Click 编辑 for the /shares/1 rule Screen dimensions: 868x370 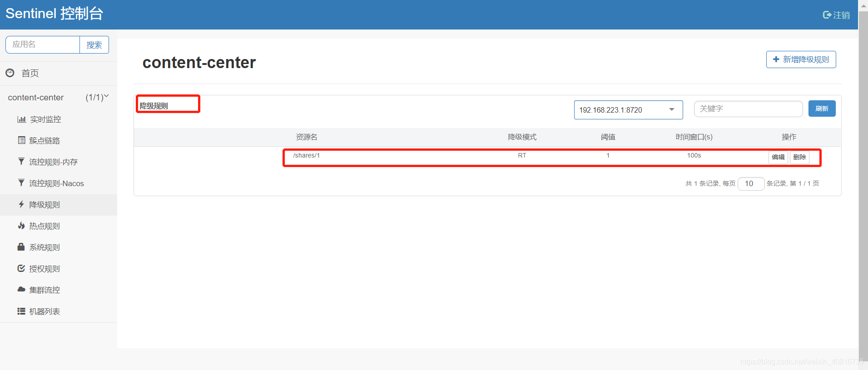(778, 157)
